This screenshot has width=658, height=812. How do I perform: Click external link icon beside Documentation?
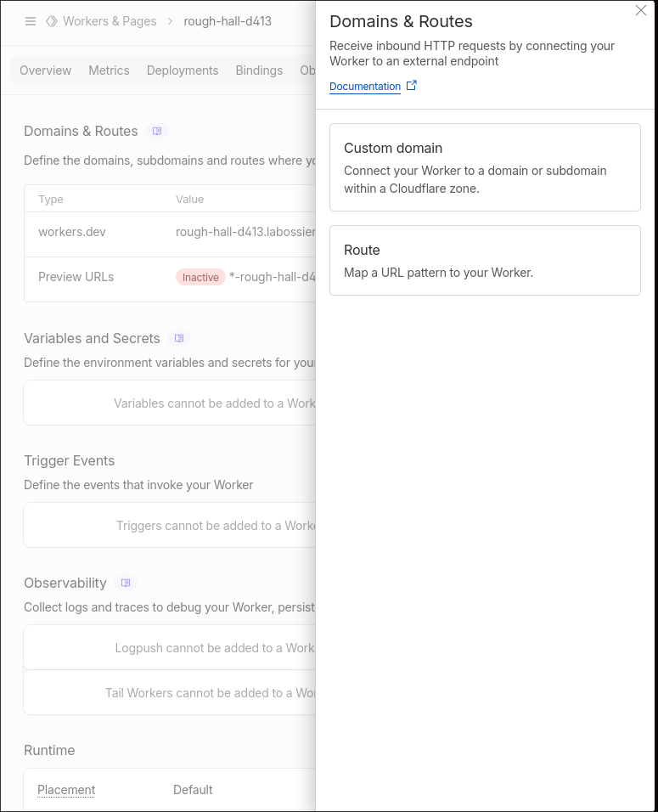[x=412, y=86]
